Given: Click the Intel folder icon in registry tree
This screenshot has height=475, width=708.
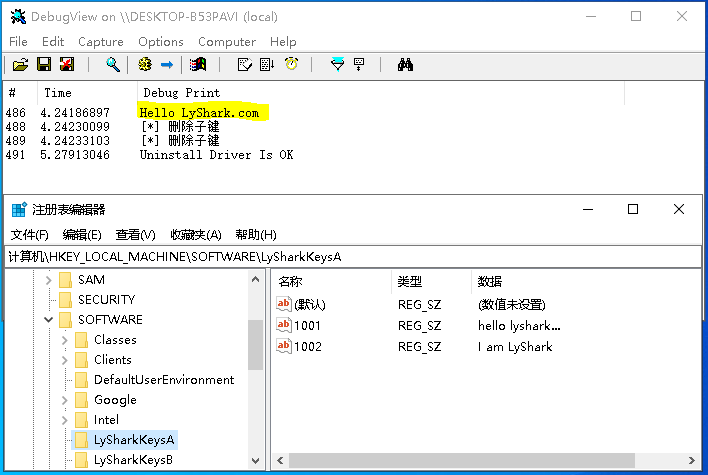Looking at the screenshot, I should point(81,420).
